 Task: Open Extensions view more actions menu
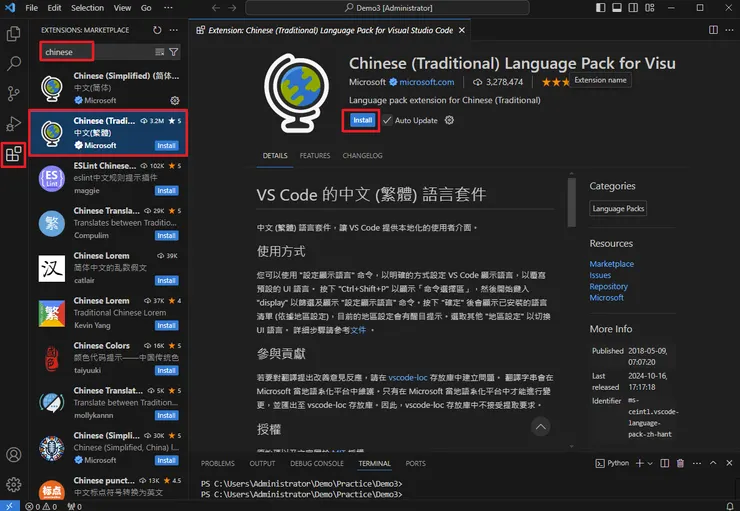(174, 30)
